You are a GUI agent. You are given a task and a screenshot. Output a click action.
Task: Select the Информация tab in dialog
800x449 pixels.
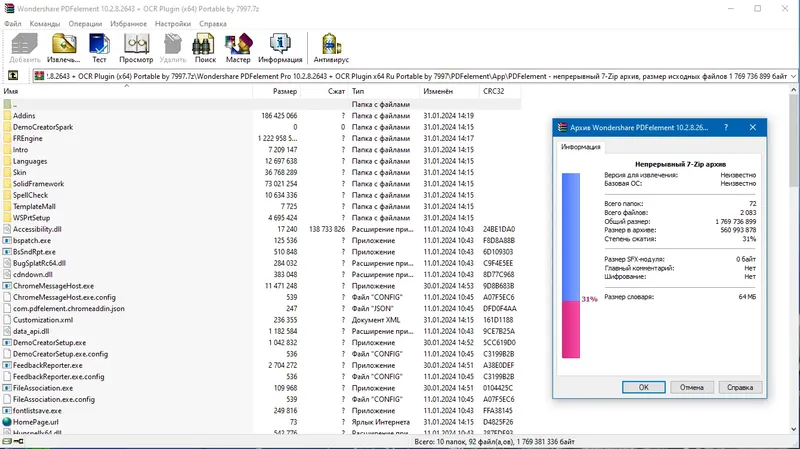[x=581, y=147]
